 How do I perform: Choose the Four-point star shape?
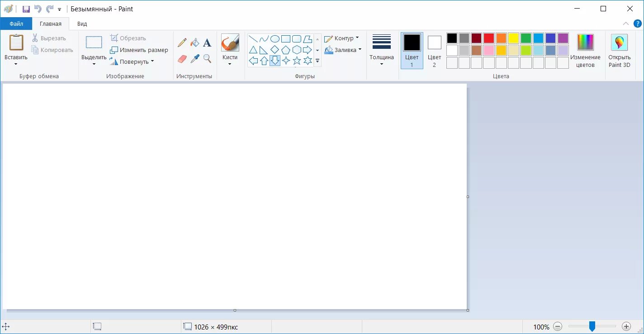(286, 61)
